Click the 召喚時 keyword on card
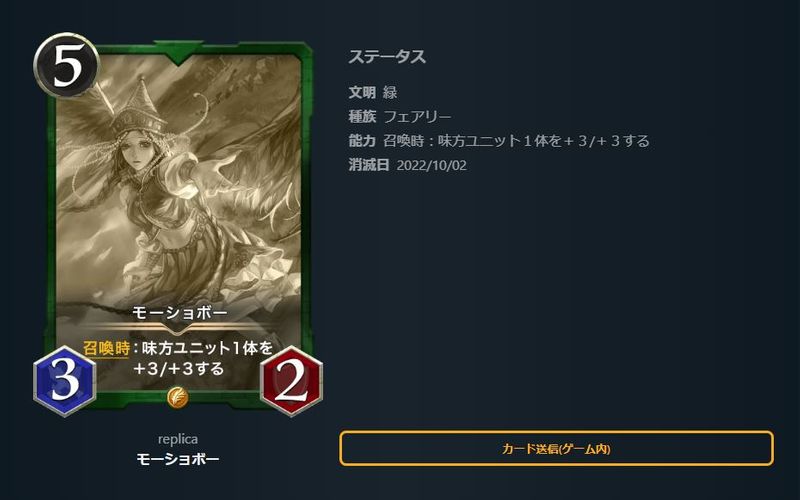Screen dimensions: 800x500 (107, 348)
